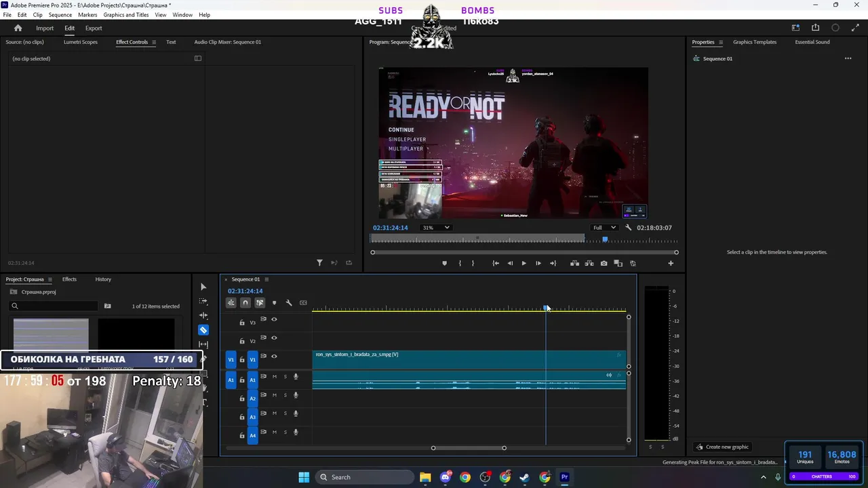
Task: Open the Effect Controls panel menu
Action: [x=154, y=42]
